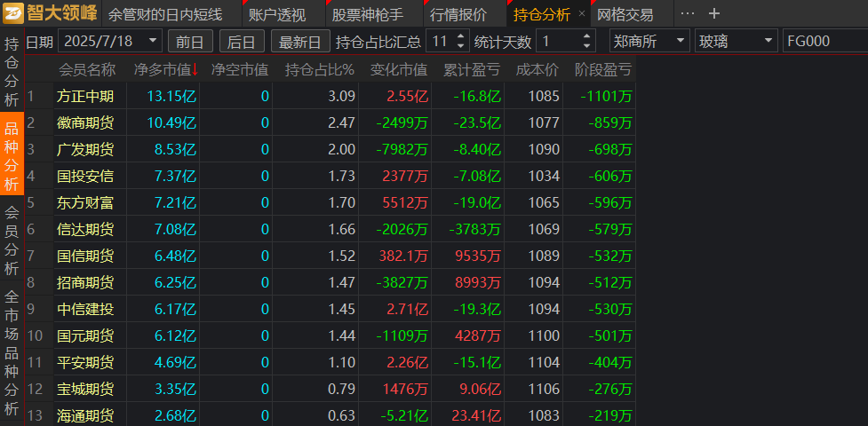Screen dimensions: 868x426
Task: Sort by 成本价 column header
Action: tap(537, 70)
